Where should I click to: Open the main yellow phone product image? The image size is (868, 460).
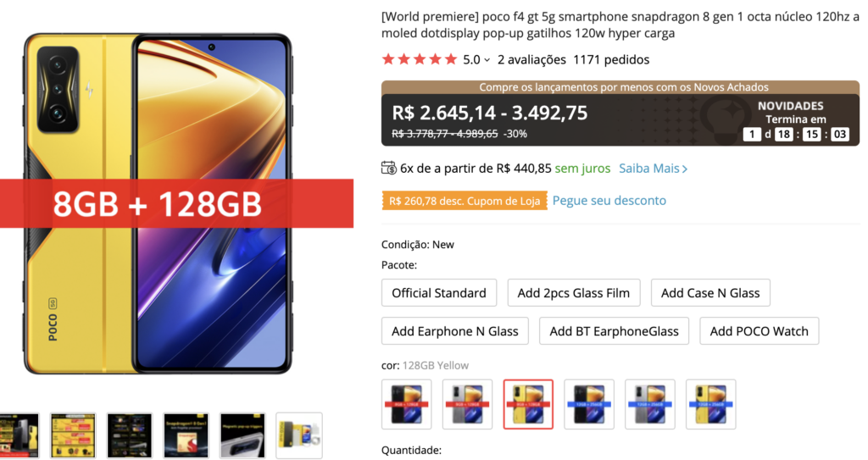[x=159, y=203]
